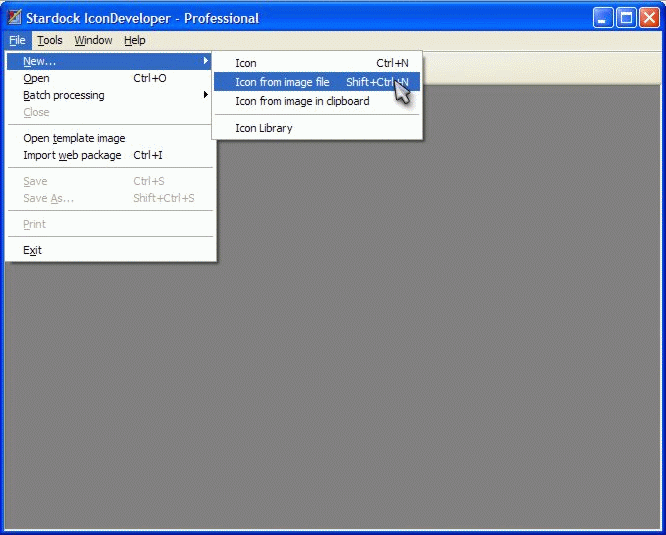Close the IconDeveloper window
Image resolution: width=666 pixels, height=535 pixels.
[x=649, y=18]
